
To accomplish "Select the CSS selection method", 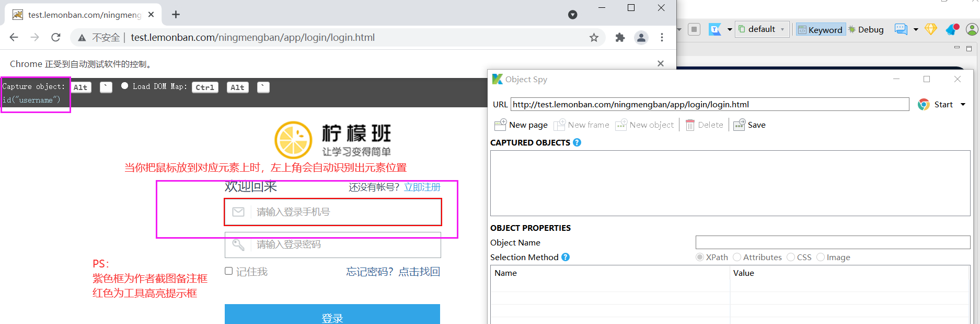I will coord(799,257).
